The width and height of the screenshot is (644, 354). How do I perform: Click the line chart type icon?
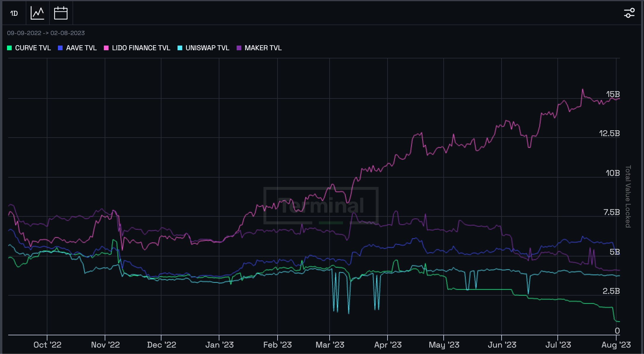click(x=37, y=13)
